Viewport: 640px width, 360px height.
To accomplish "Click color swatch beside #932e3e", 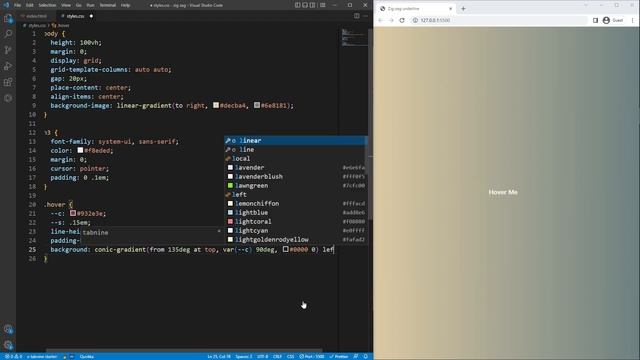I will click(x=73, y=213).
